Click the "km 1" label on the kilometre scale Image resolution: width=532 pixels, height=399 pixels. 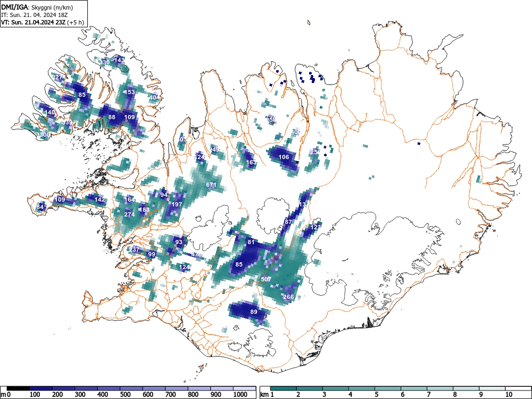[268, 395]
